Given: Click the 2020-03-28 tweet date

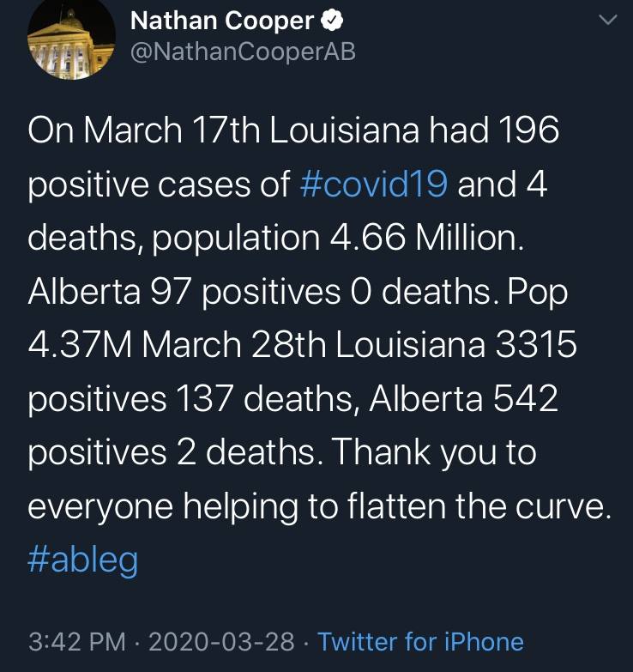Looking at the screenshot, I should (x=221, y=642).
